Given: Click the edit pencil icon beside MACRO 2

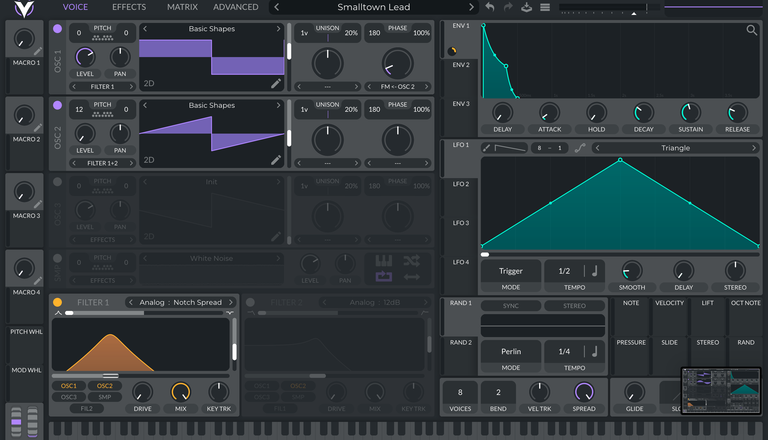Looking at the screenshot, I should [38, 128].
